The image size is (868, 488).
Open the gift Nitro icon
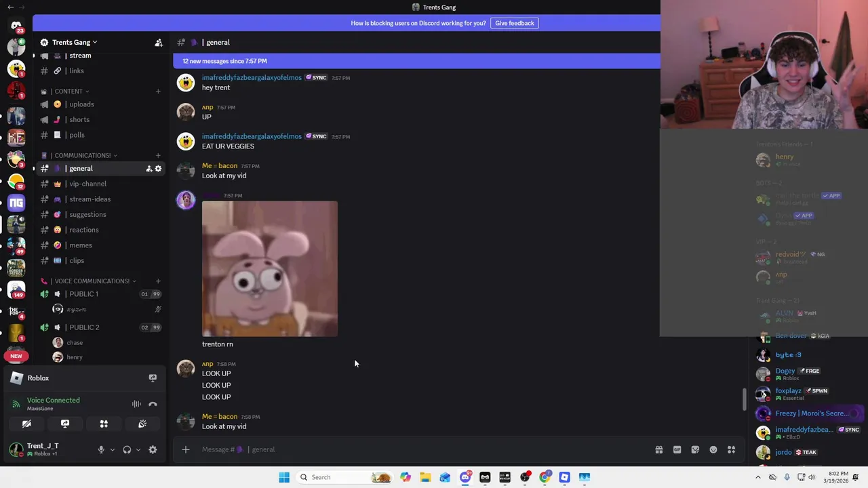[658, 449]
